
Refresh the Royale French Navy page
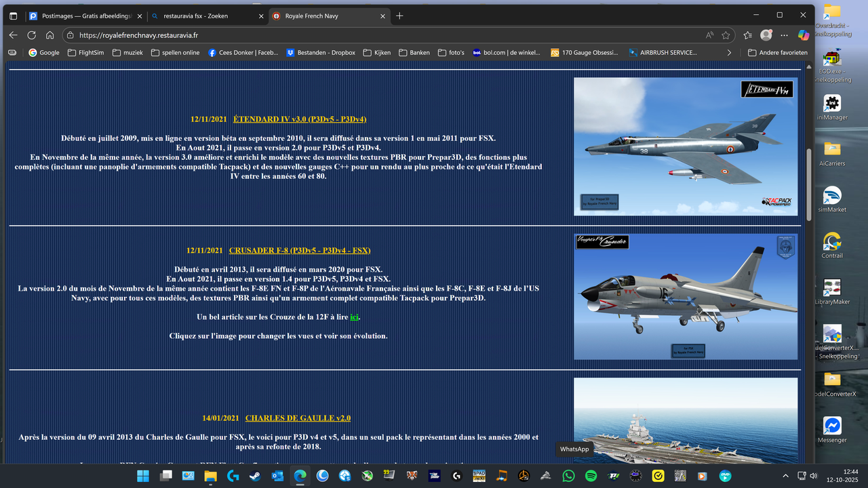point(32,35)
